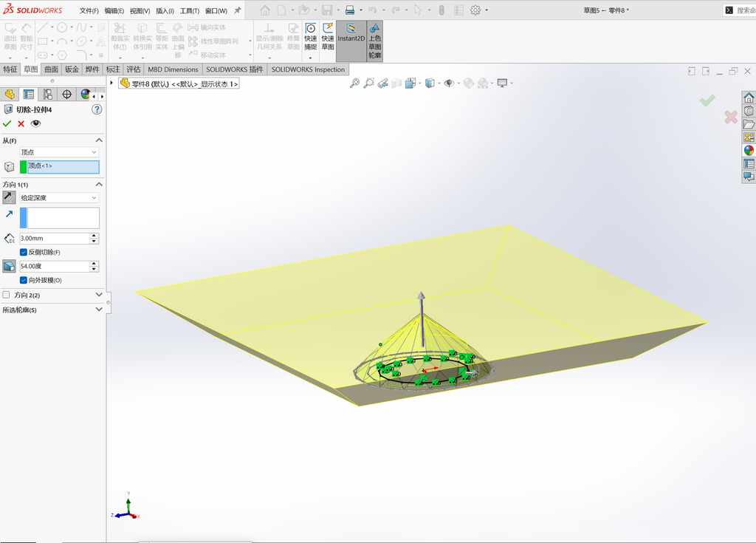Open the 工具(T) menu
The image size is (756, 543).
point(190,10)
